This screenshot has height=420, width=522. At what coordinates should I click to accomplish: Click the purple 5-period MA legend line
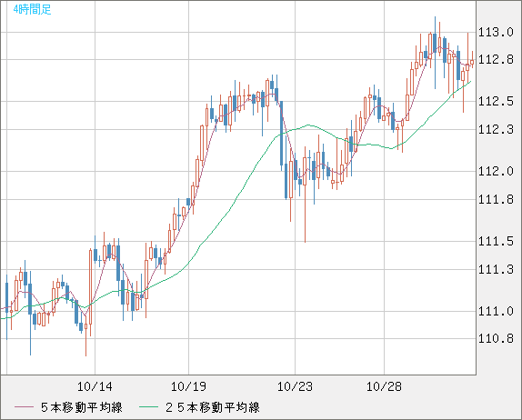pos(24,407)
